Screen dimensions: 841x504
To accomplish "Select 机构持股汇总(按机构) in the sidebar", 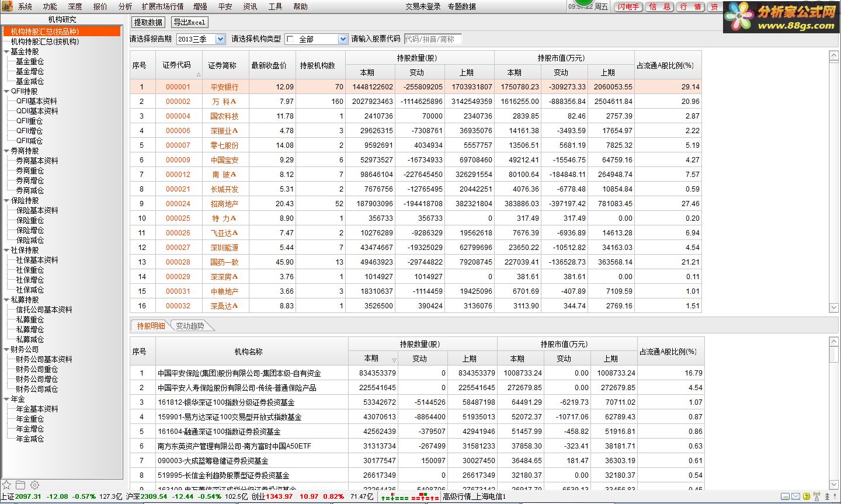I will [x=45, y=41].
